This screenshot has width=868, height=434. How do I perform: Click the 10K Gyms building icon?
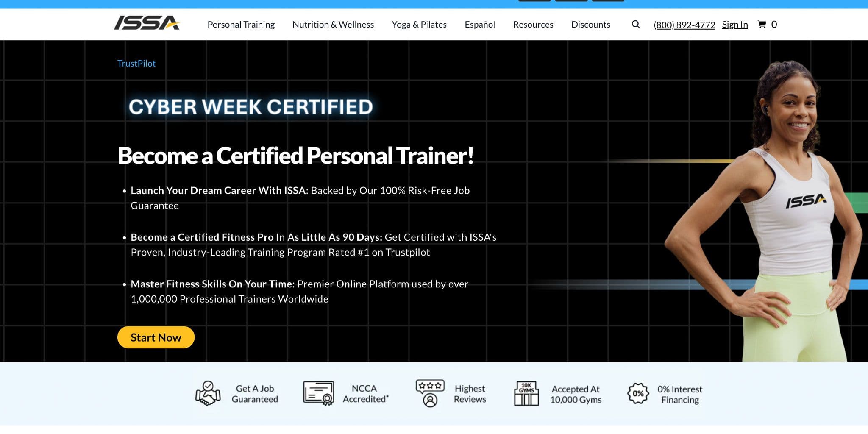click(526, 393)
